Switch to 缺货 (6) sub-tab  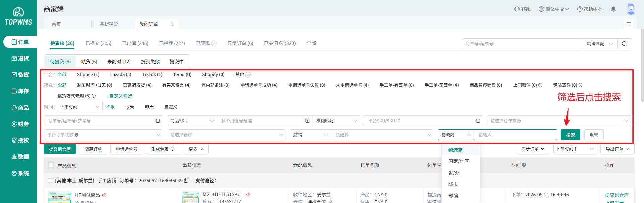(x=89, y=62)
